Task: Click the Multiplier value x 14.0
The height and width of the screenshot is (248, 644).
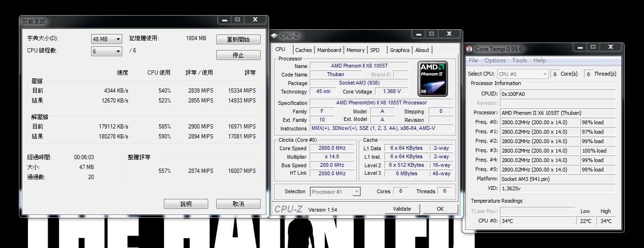Action: (x=332, y=157)
